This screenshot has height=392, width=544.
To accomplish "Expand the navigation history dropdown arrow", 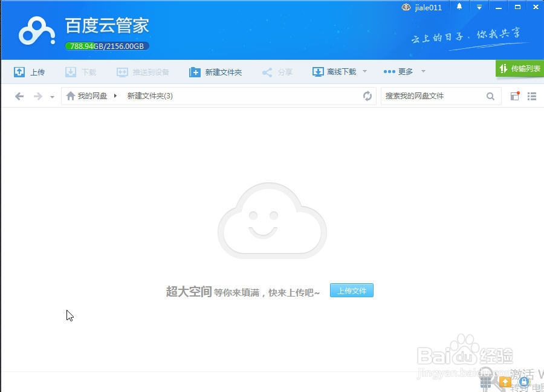I will 52,97.
